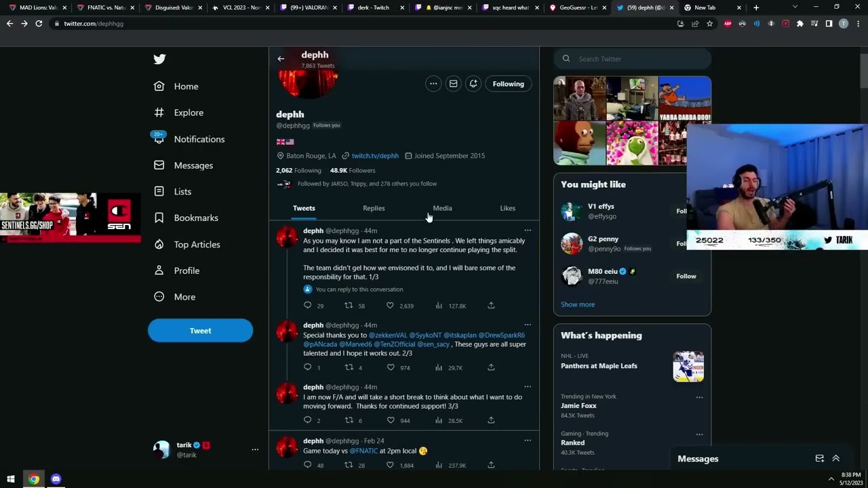This screenshot has height=488, width=868.
Task: Open Bookmarks in the sidebar
Action: [x=186, y=218]
